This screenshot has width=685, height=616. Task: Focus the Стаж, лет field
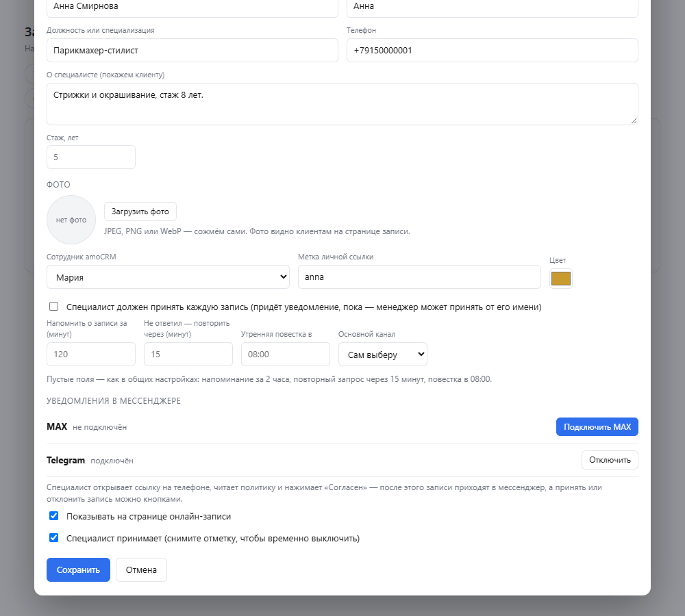tap(91, 157)
